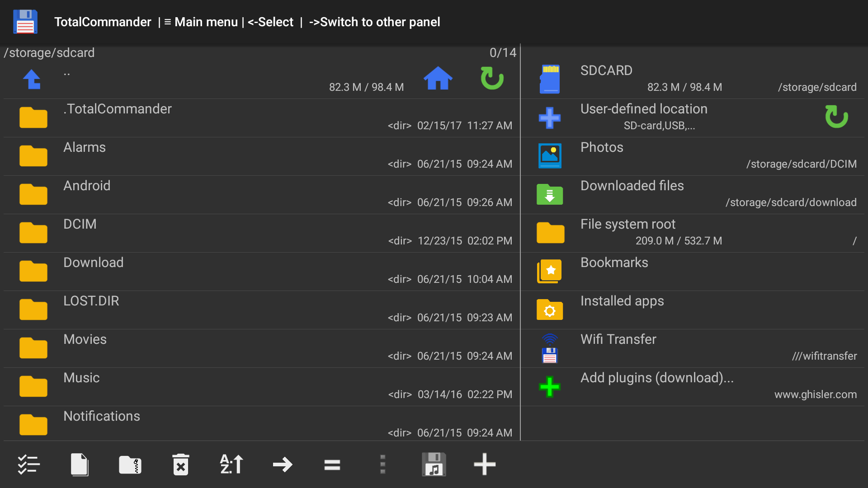868x488 pixels.
Task: Click the media player floppy icon
Action: coord(434,465)
